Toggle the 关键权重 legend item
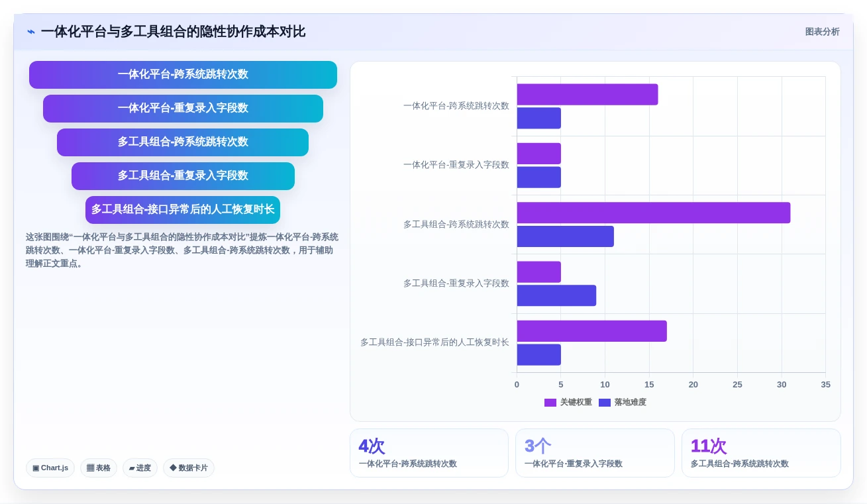This screenshot has height=504, width=867. pyautogui.click(x=568, y=402)
